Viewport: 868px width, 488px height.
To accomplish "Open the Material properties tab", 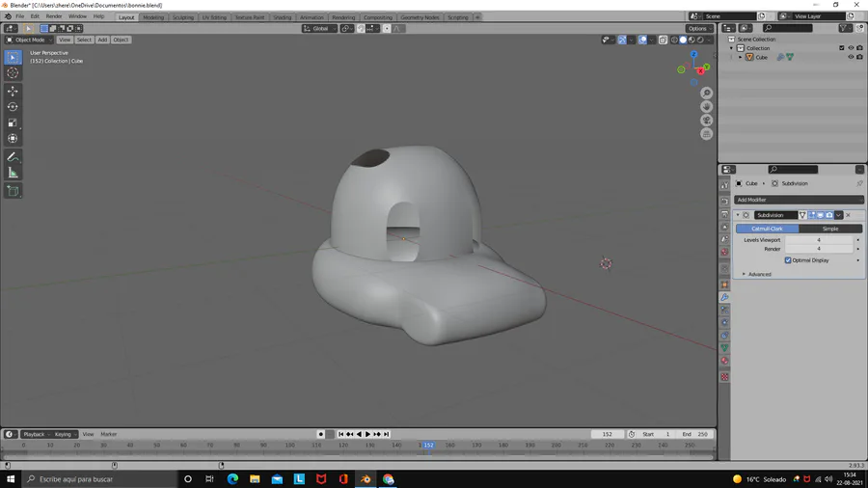I will [724, 361].
